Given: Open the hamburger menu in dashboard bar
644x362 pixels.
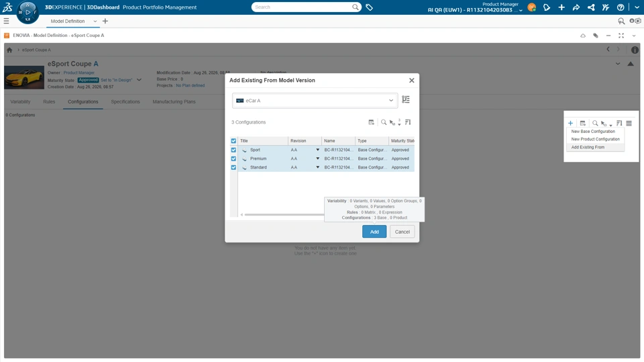Looking at the screenshot, I should coord(6,21).
